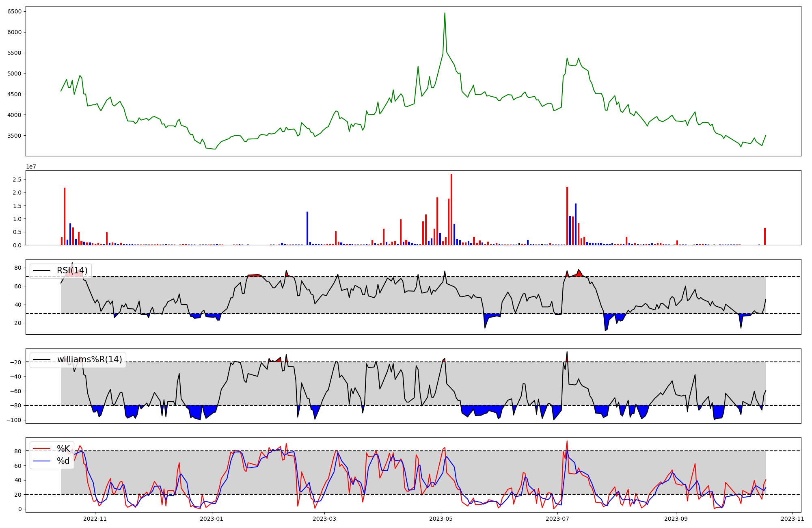The width and height of the screenshot is (812, 528).
Task: Click the 2022-11 x-axis date label
Action: (95, 518)
